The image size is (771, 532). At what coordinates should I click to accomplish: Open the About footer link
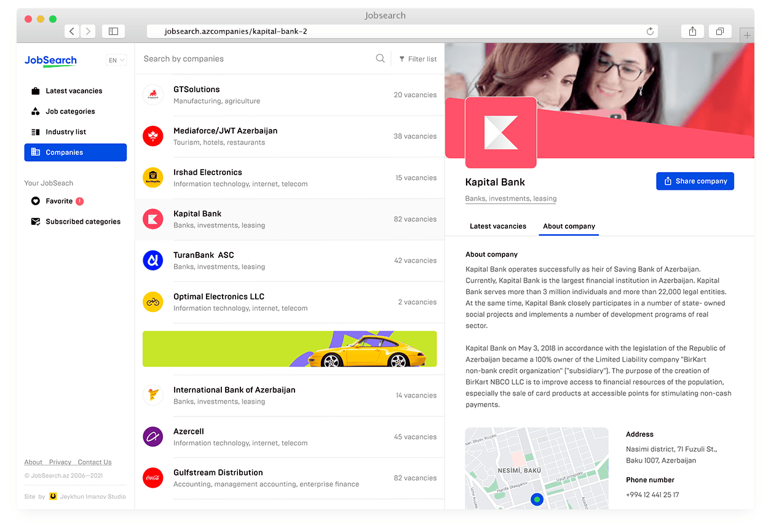click(33, 462)
